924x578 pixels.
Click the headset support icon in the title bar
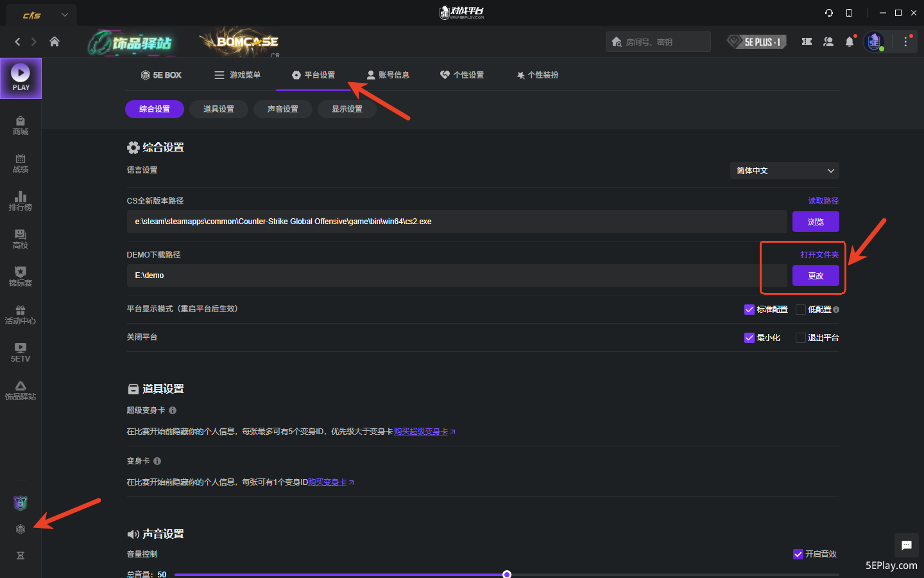[829, 13]
